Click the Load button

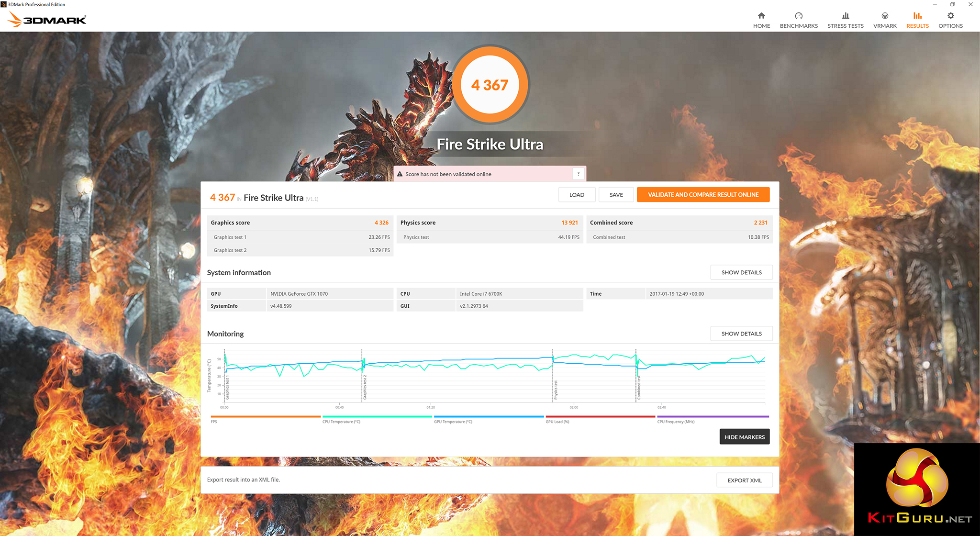coord(577,195)
